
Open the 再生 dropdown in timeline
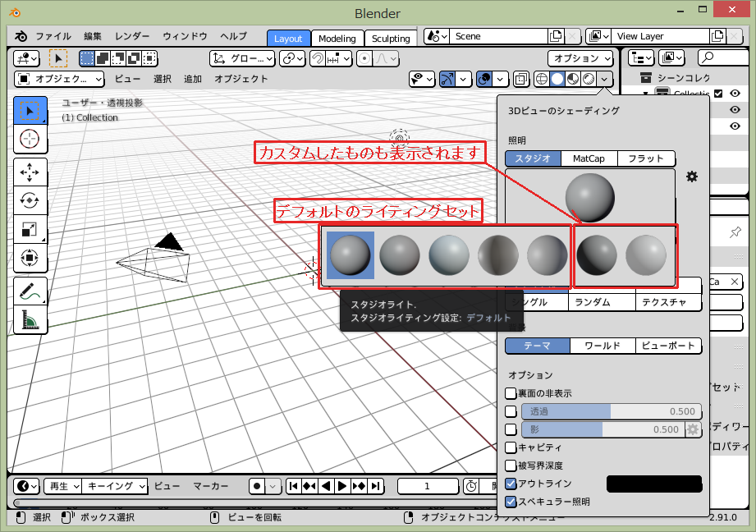pyautogui.click(x=62, y=486)
